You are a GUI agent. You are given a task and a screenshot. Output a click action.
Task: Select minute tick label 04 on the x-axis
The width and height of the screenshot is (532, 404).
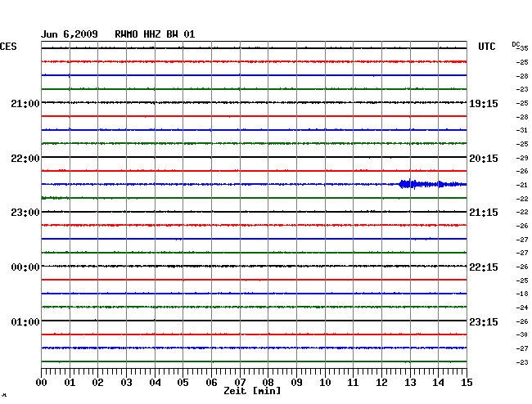click(155, 383)
